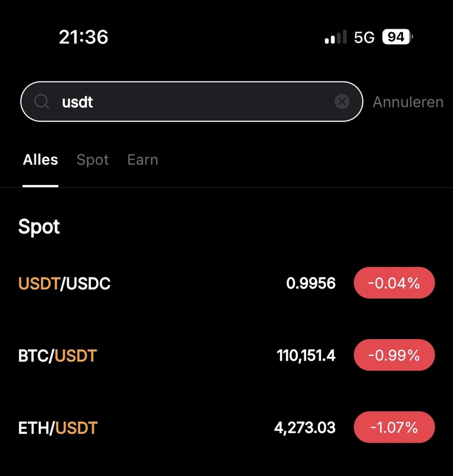Cancel search with Annuleren

[x=408, y=102]
